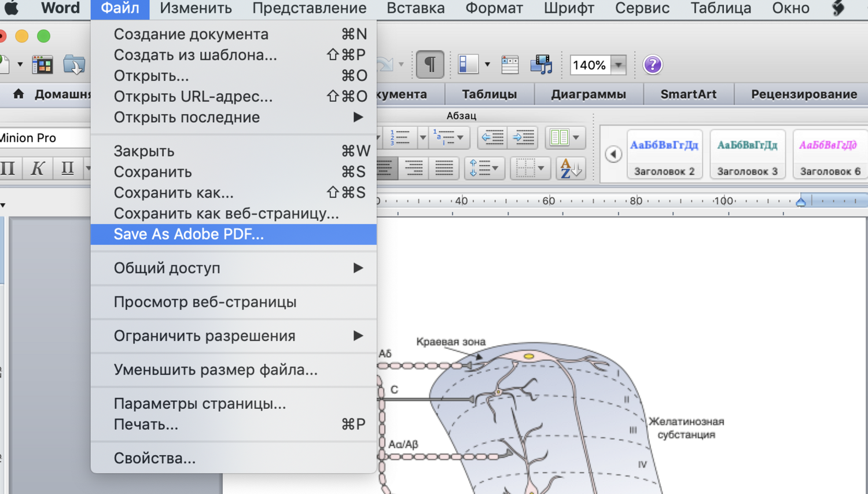Viewport: 868px width, 494px height.
Task: Switch to the Рецензирование ribbon tab
Action: (804, 94)
